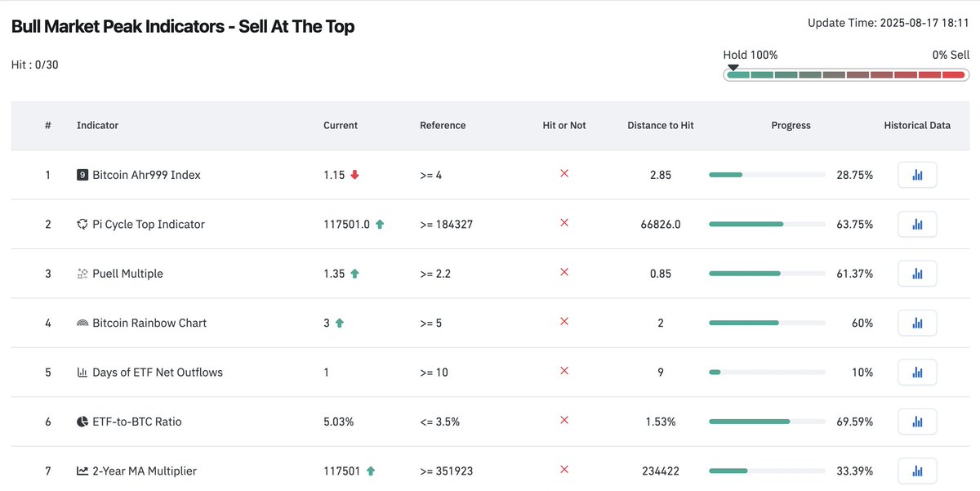980x491 pixels.
Task: Click the Current column header
Action: [x=341, y=126]
